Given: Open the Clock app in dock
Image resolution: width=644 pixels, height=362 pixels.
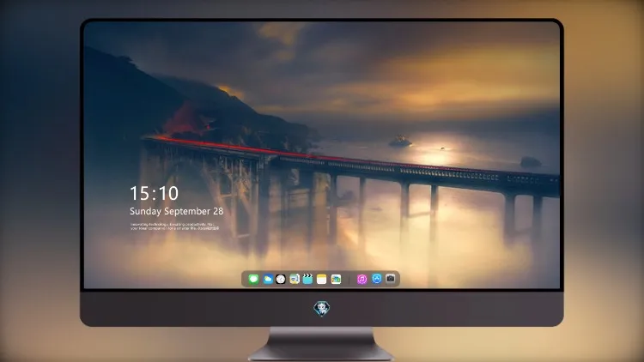Looking at the screenshot, I should pos(281,279).
